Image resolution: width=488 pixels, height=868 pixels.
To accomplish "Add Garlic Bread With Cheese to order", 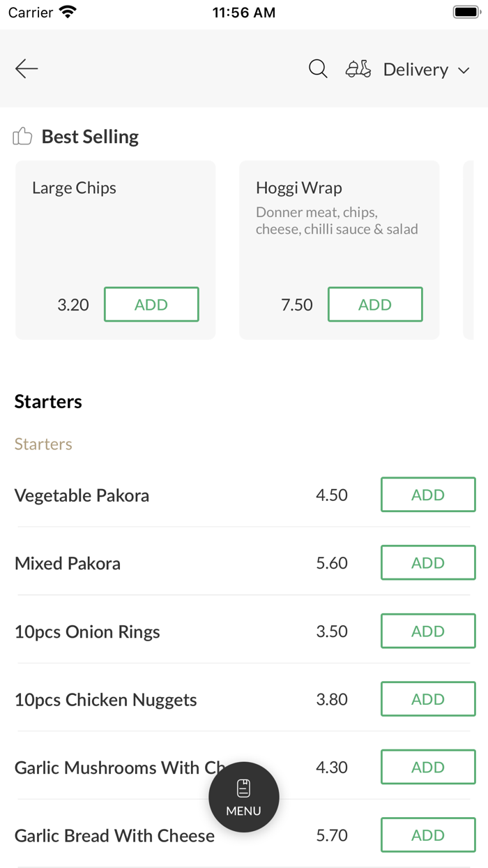I will click(427, 835).
